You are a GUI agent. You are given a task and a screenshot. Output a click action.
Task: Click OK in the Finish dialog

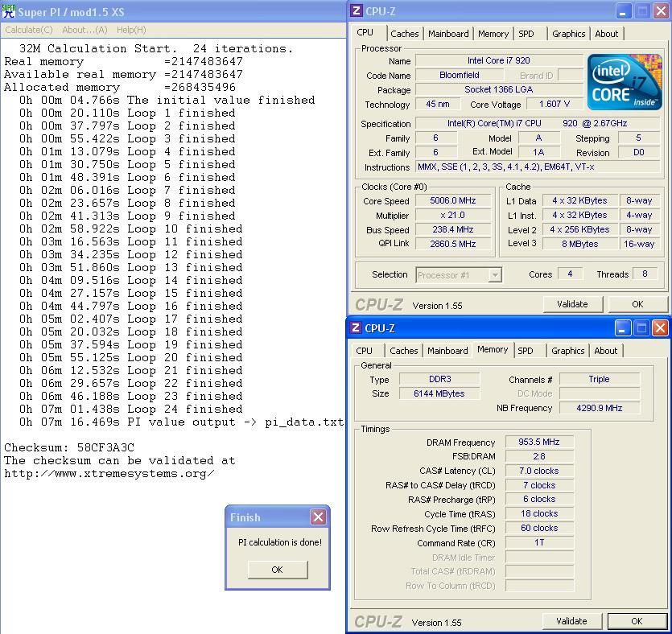click(x=278, y=570)
